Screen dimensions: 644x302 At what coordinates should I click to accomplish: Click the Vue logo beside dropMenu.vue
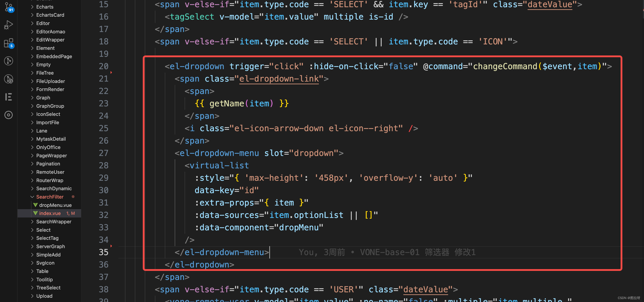pos(36,205)
